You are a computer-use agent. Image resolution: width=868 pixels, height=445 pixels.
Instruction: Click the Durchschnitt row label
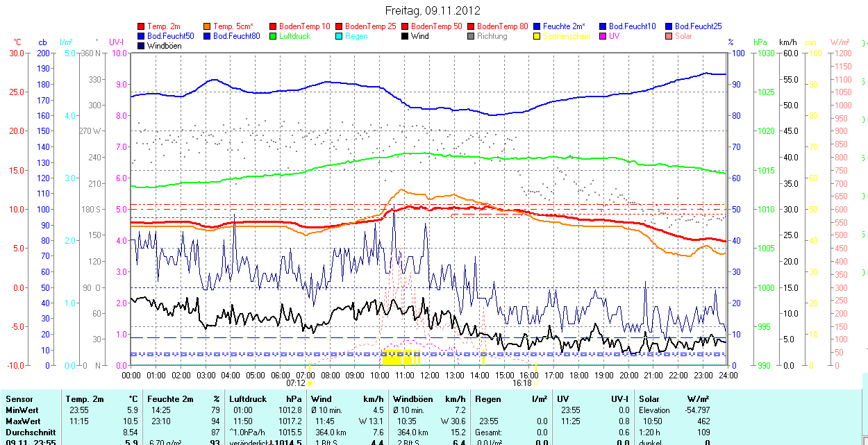[30, 432]
